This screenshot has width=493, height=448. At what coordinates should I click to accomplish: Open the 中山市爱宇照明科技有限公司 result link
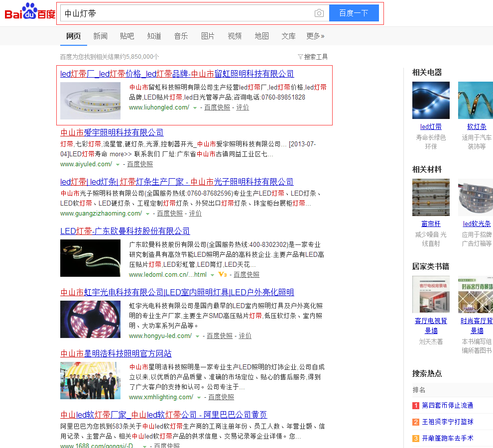coord(112,132)
